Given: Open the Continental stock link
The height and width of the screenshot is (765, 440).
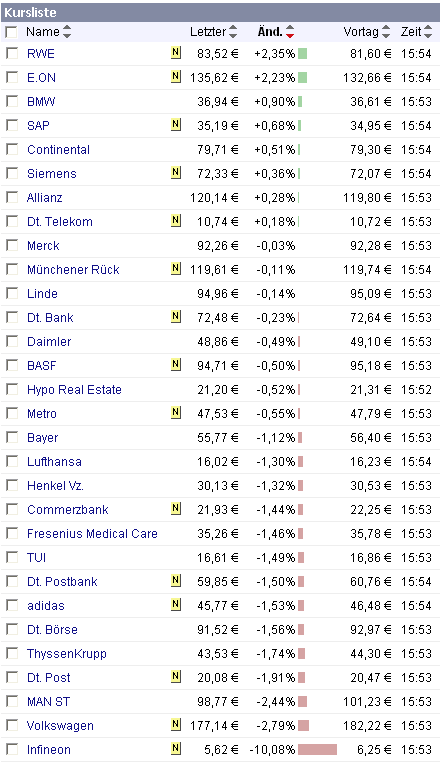Looking at the screenshot, I should (59, 149).
